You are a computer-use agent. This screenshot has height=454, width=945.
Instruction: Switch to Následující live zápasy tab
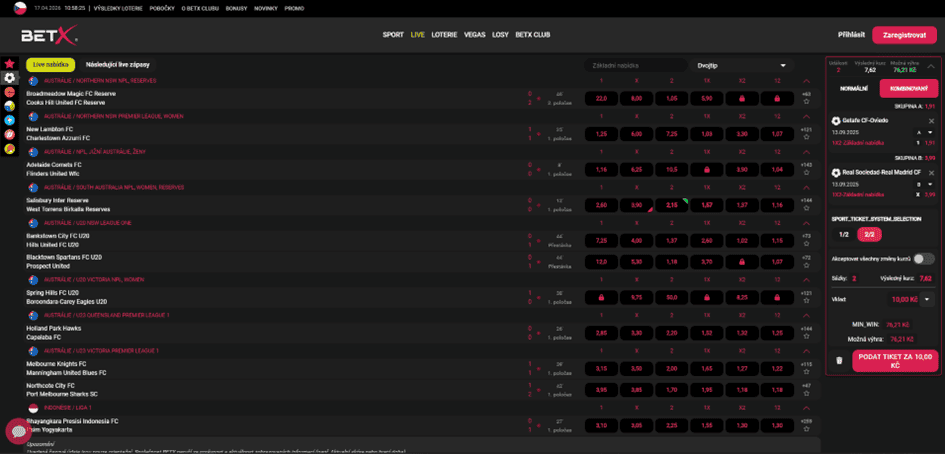coord(118,65)
